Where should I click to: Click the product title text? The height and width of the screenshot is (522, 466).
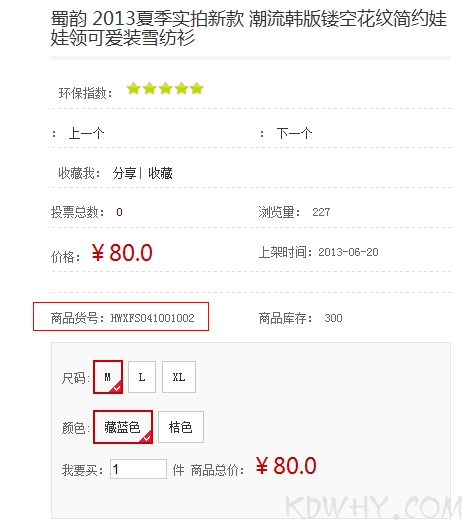coord(249,28)
